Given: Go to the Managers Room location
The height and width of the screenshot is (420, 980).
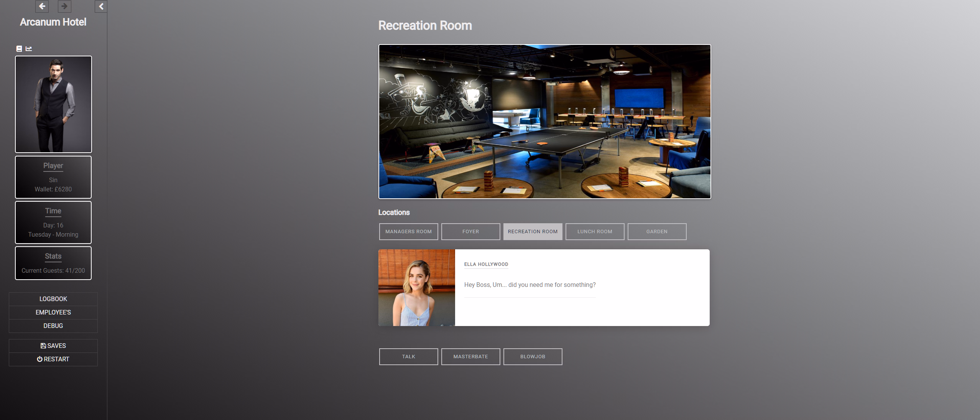Looking at the screenshot, I should click(409, 232).
